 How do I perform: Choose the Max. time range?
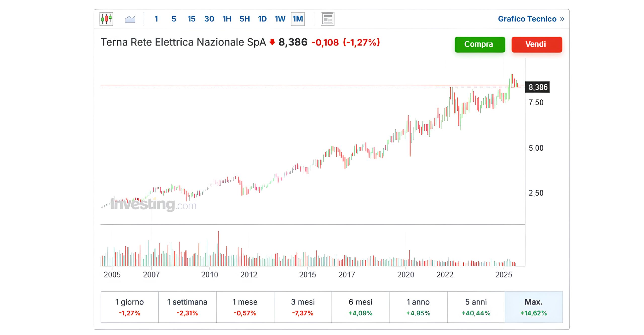534,307
